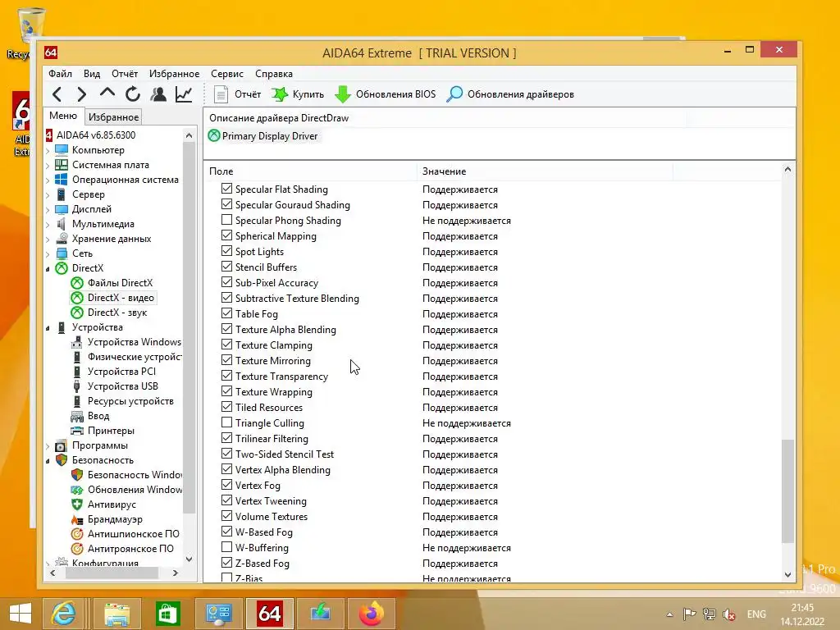Expand the Системная плата tree node
The width and height of the screenshot is (840, 630).
click(x=48, y=166)
